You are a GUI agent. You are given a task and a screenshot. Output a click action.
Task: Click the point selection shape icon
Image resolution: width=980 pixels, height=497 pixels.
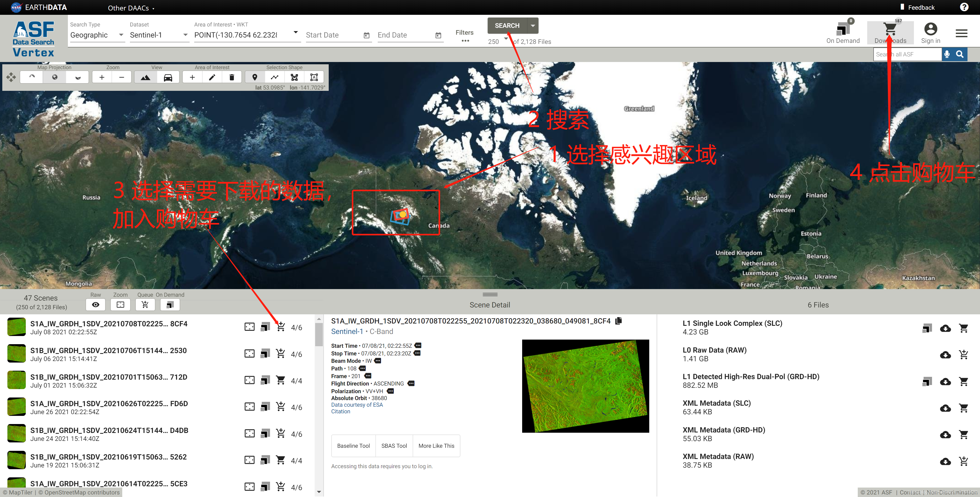tap(254, 77)
